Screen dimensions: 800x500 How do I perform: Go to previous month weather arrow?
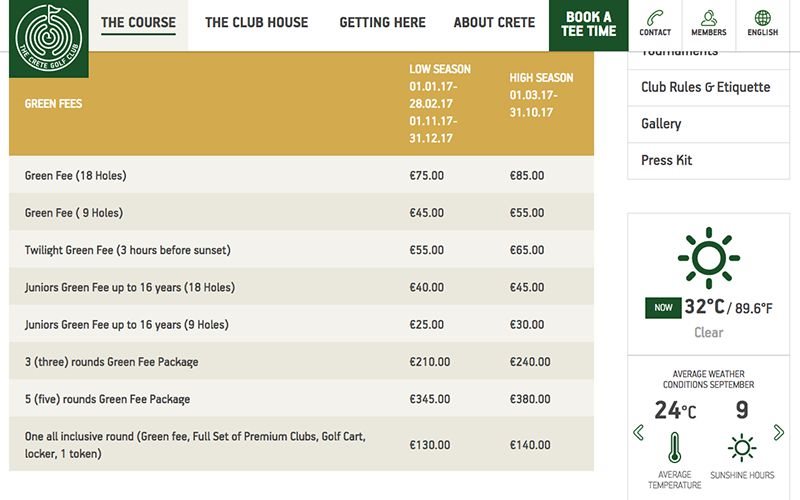point(639,432)
